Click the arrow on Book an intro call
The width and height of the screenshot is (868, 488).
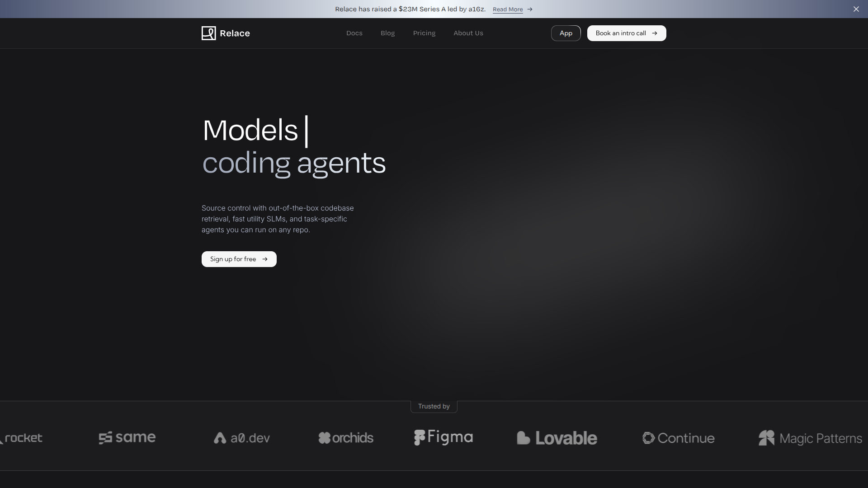click(x=654, y=33)
